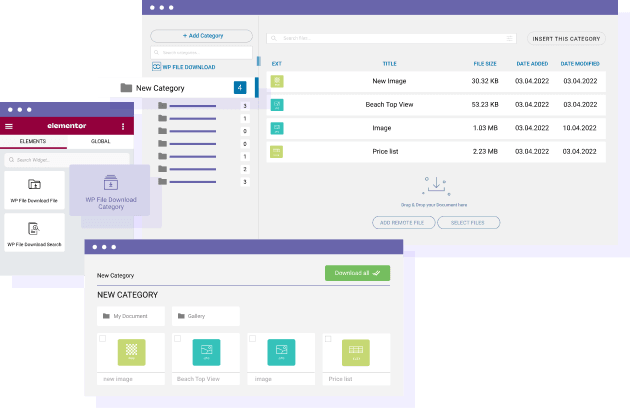Viewport: 630px width, 408px height.
Task: Open the Elementor three-dot options menu
Action: point(123,127)
